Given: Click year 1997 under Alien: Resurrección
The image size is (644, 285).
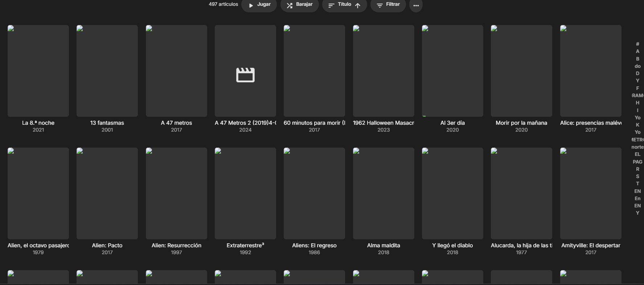Looking at the screenshot, I should [x=176, y=252].
